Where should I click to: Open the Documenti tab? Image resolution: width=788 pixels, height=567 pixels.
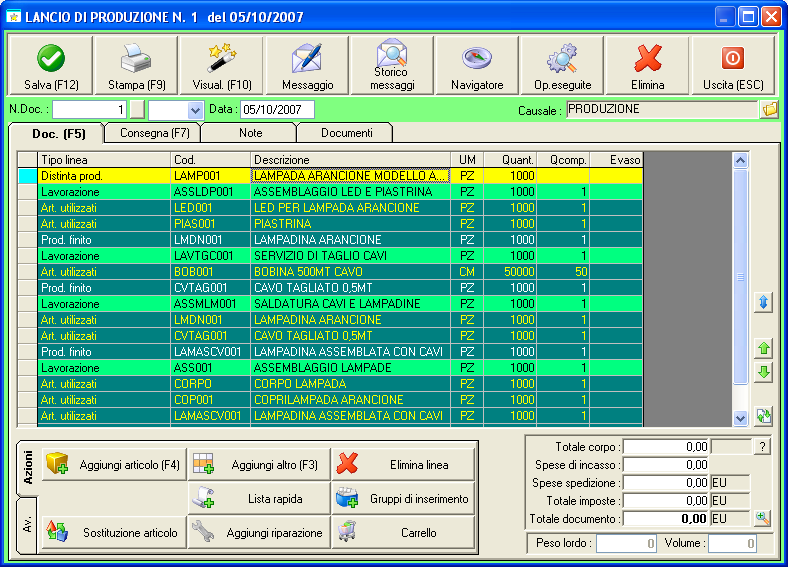pyautogui.click(x=346, y=133)
